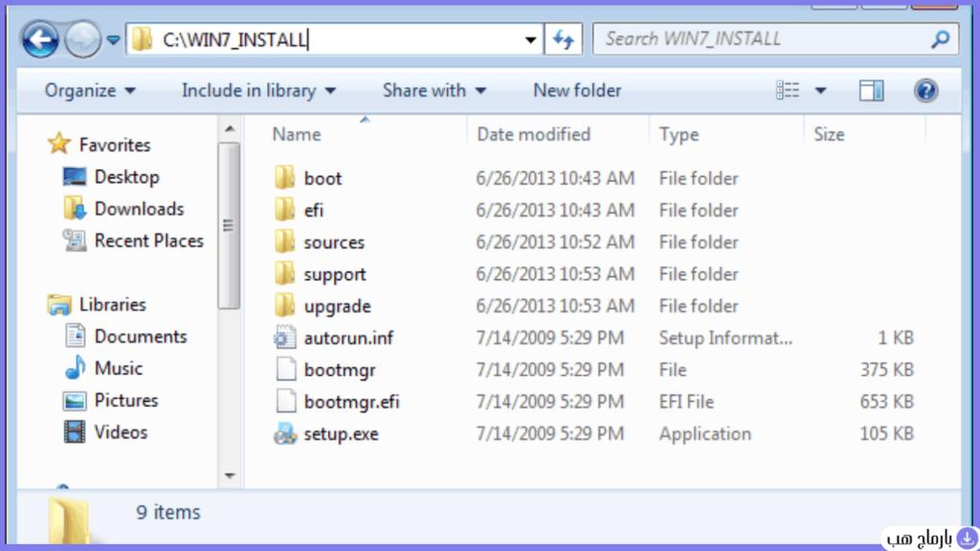This screenshot has height=551, width=980.
Task: Select the setup.exe application icon
Action: pos(285,433)
